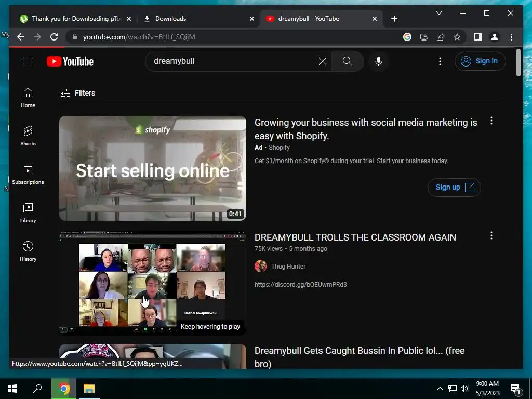Open DREAMYBULL TROLLS THE CLASSROOM AGAIN title

(x=355, y=237)
